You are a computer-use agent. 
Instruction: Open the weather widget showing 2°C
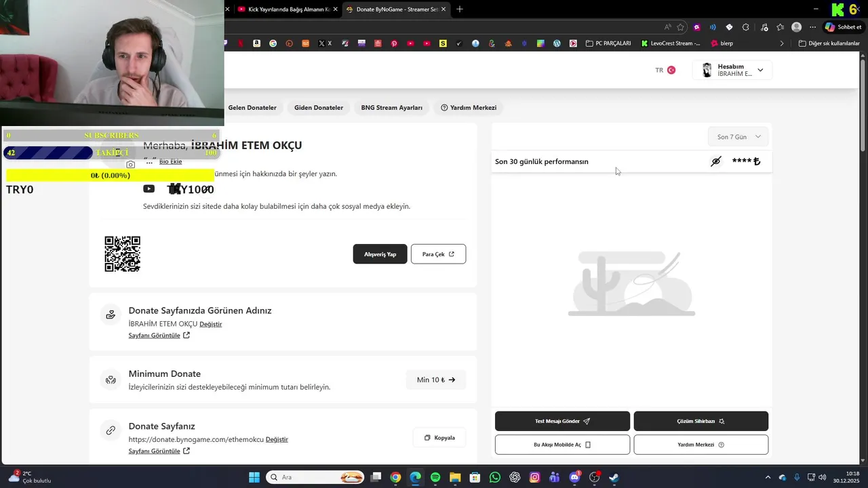click(29, 477)
